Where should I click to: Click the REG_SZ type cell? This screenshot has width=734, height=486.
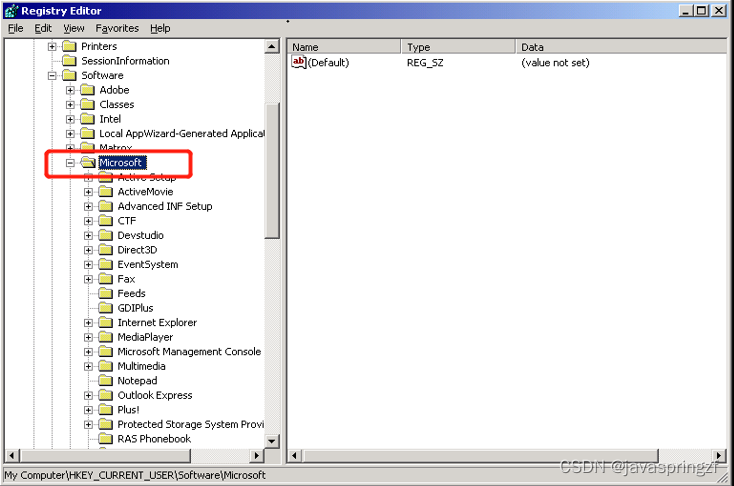point(425,62)
